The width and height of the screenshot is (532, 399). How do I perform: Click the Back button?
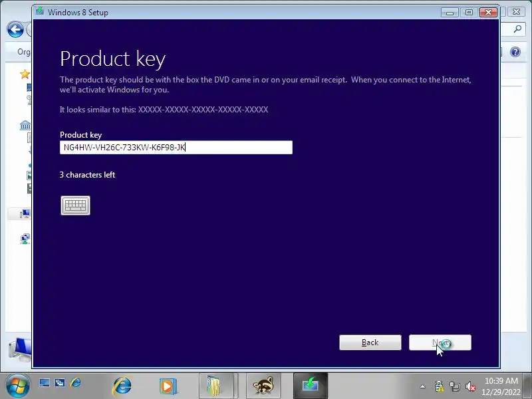coord(370,342)
